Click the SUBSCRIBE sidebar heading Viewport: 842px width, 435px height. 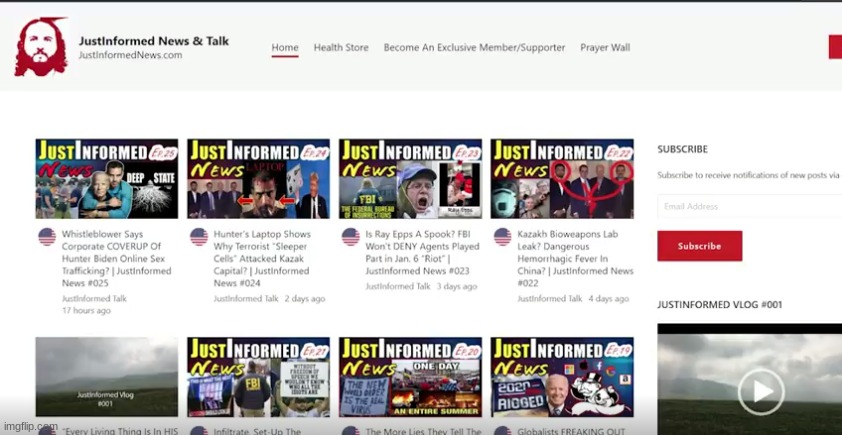tap(683, 149)
